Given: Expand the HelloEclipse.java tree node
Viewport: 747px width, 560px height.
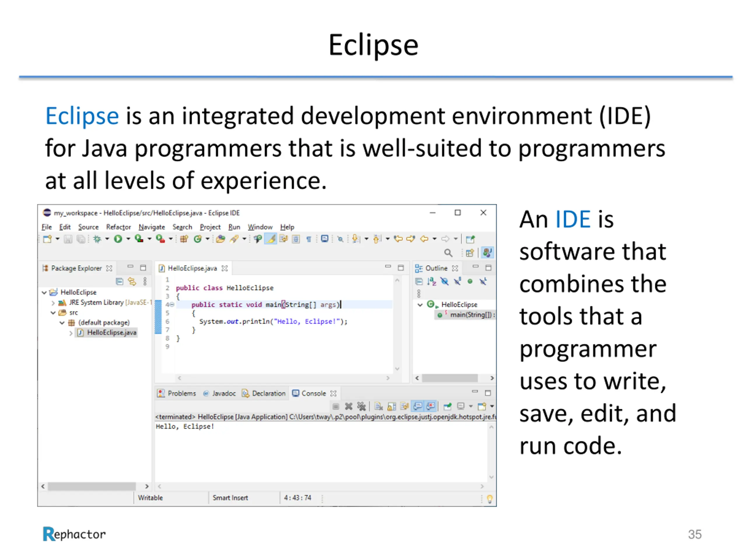Looking at the screenshot, I should [71, 333].
